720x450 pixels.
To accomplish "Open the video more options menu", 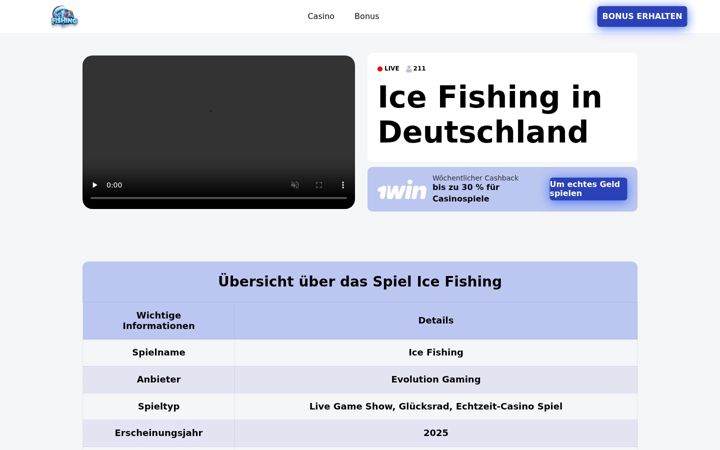I will [343, 185].
